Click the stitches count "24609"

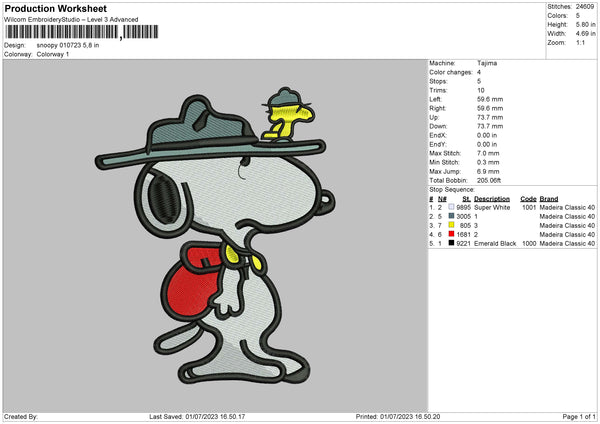[585, 7]
